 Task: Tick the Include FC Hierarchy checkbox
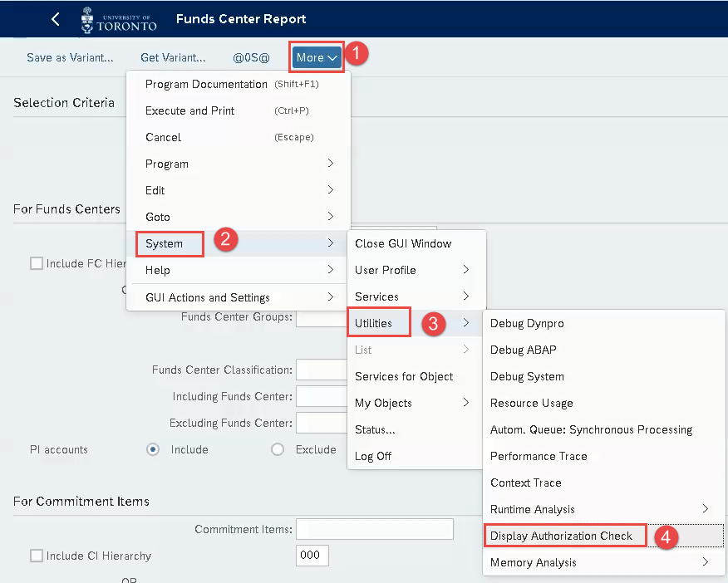coord(37,263)
